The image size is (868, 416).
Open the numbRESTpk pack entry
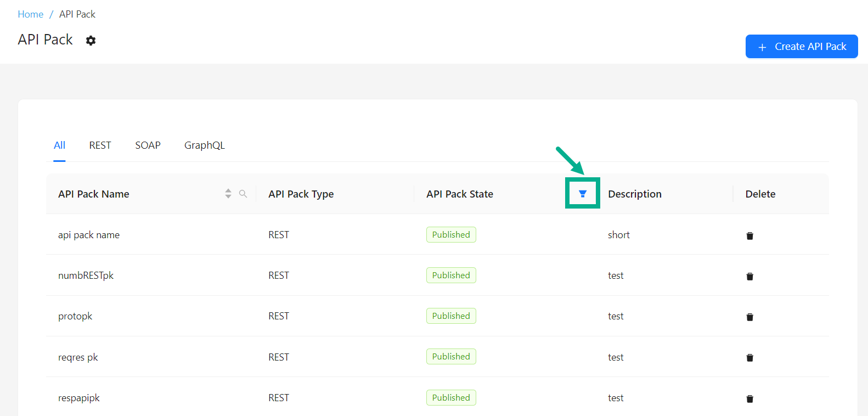(x=86, y=276)
